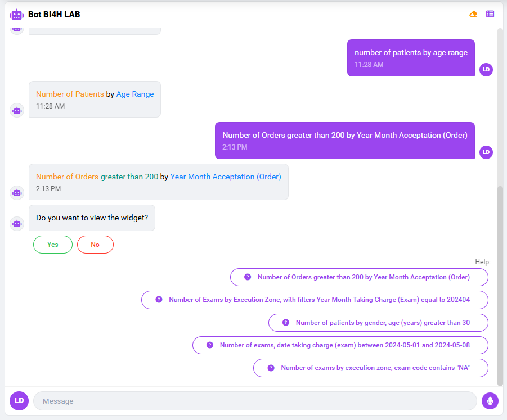This screenshot has width=507, height=420.
Task: Click bot avatar beside 'Do you want to view the widget?'
Action: [x=17, y=223]
